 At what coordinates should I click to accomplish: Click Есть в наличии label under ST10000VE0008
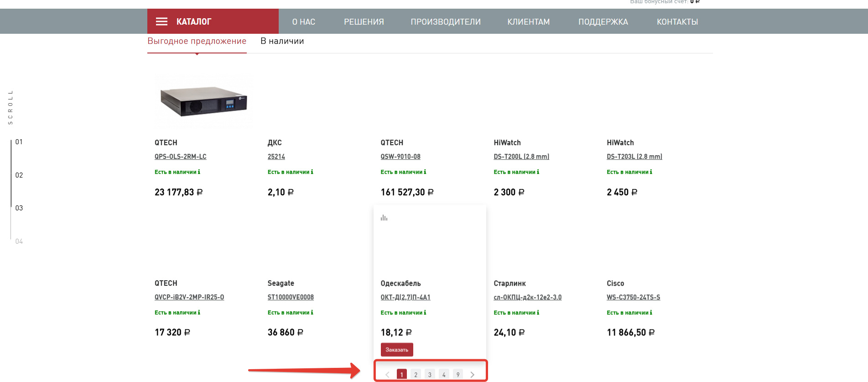click(x=289, y=313)
